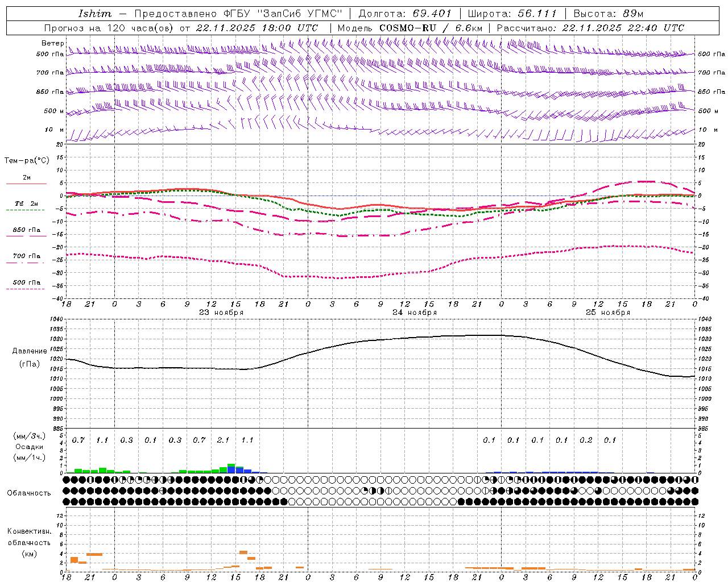
Task: Click the "700 гПа" temperature legend entry
Action: 27,256
